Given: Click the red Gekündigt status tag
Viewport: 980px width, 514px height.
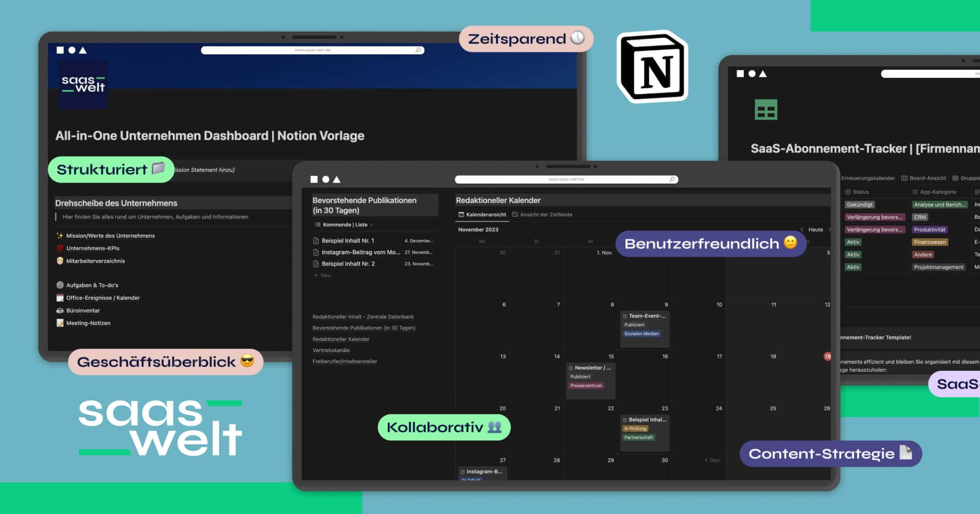Looking at the screenshot, I should pos(860,205).
